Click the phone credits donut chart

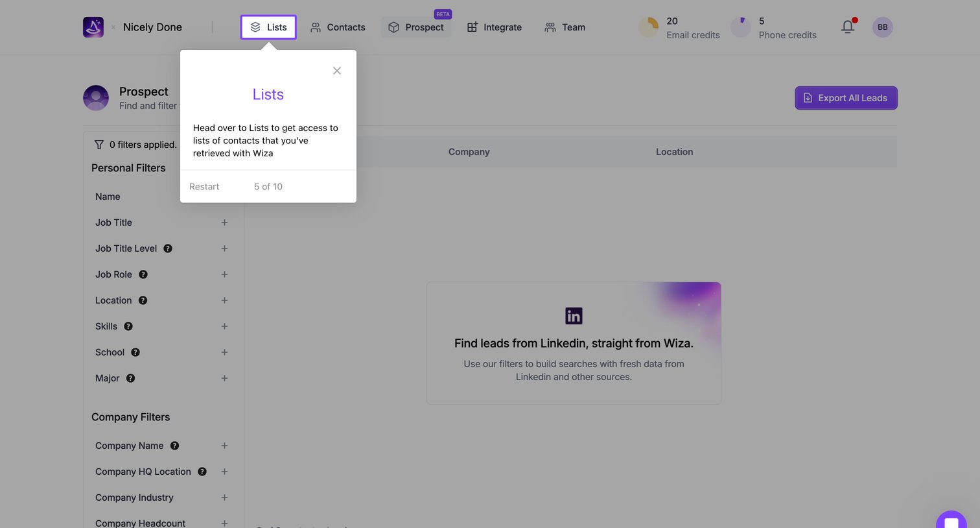coord(741,27)
